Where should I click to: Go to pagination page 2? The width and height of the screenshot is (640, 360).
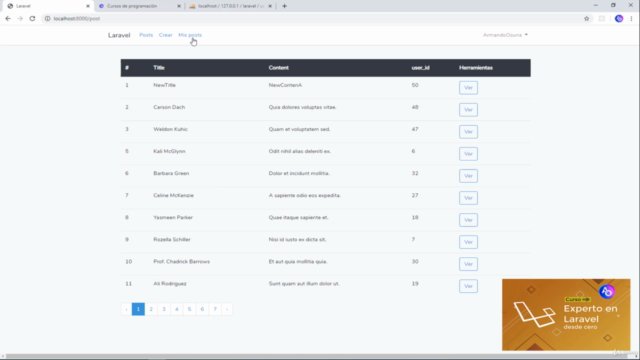(151, 309)
